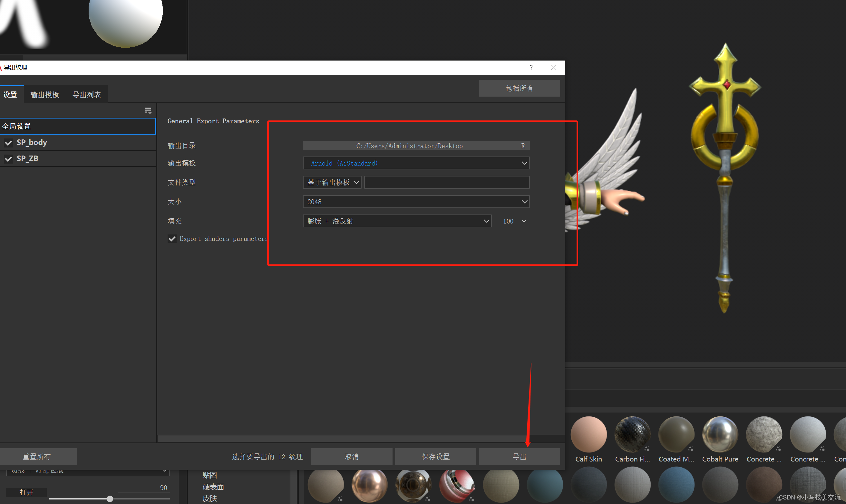Click the R reset icon in output path
Image resolution: width=846 pixels, height=504 pixels.
(523, 146)
